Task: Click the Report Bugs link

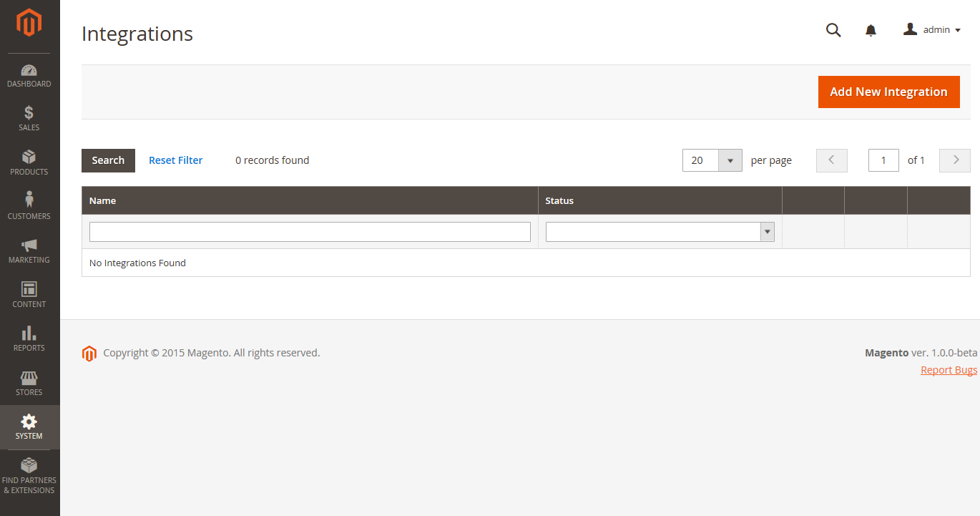Action: 949,370
